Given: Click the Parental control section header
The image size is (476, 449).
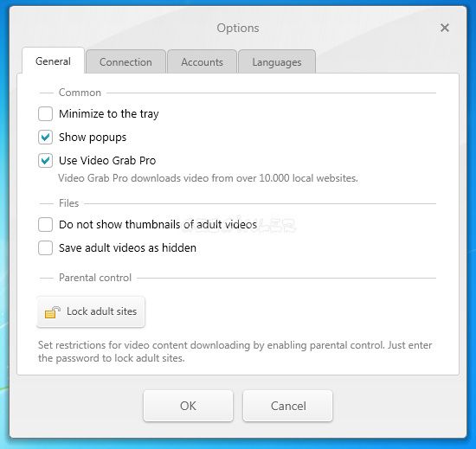Looking at the screenshot, I should 95,278.
